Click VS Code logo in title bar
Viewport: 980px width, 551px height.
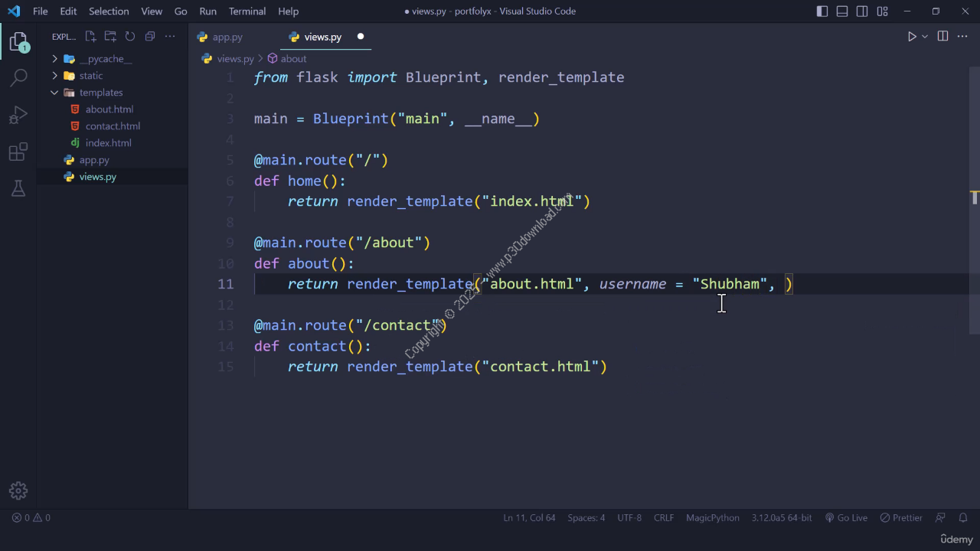tap(14, 11)
